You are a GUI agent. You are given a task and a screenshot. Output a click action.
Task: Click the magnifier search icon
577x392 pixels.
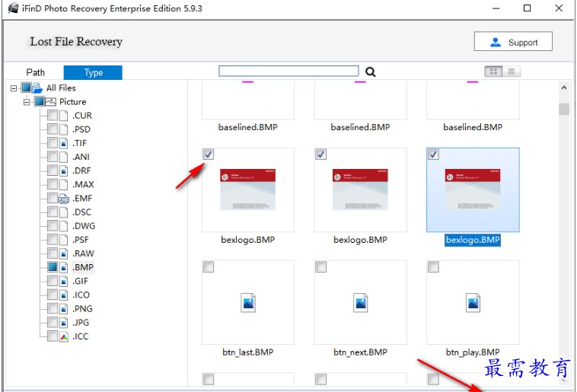tap(370, 72)
